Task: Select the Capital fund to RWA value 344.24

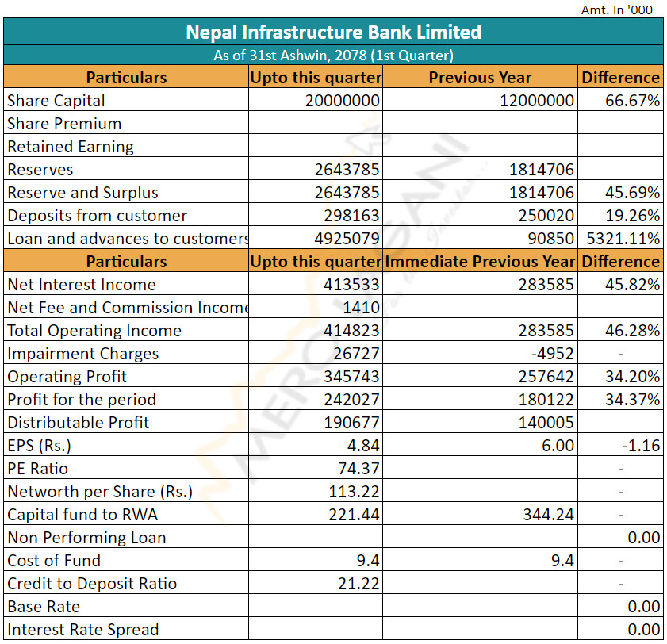Action: 547,515
